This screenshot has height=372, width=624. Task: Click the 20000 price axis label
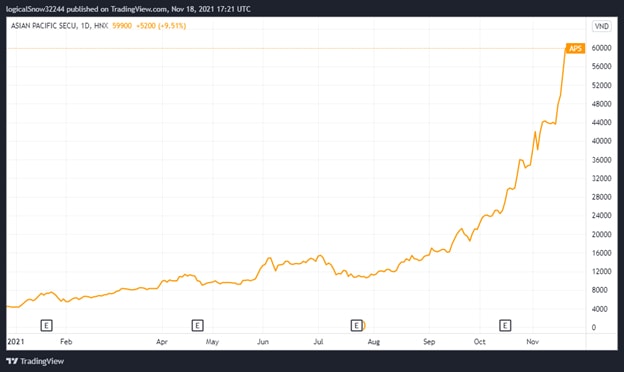coord(601,234)
